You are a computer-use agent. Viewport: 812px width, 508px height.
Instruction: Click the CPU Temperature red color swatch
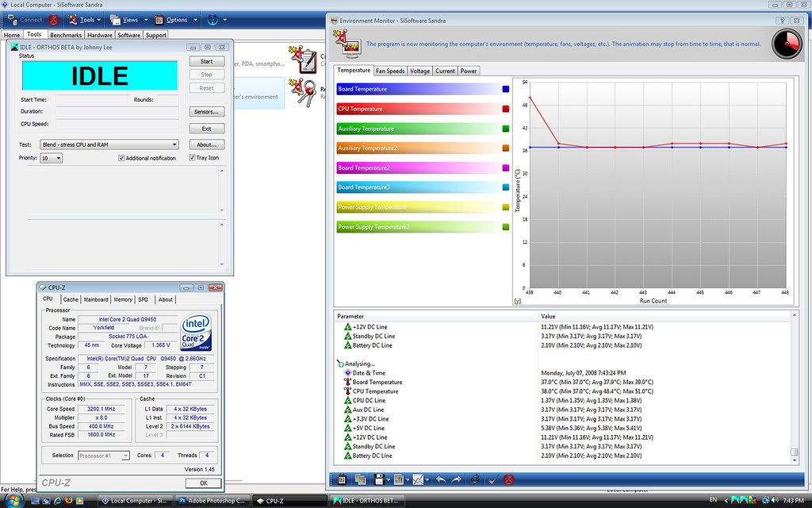point(505,109)
